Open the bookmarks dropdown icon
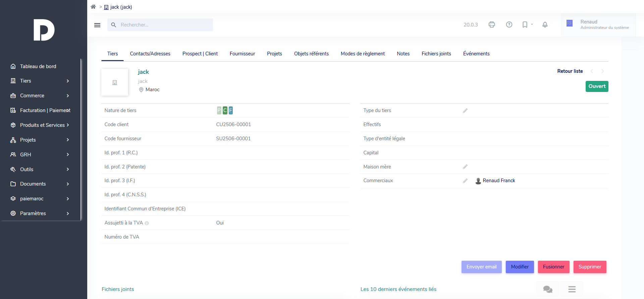The image size is (644, 299). point(527,24)
